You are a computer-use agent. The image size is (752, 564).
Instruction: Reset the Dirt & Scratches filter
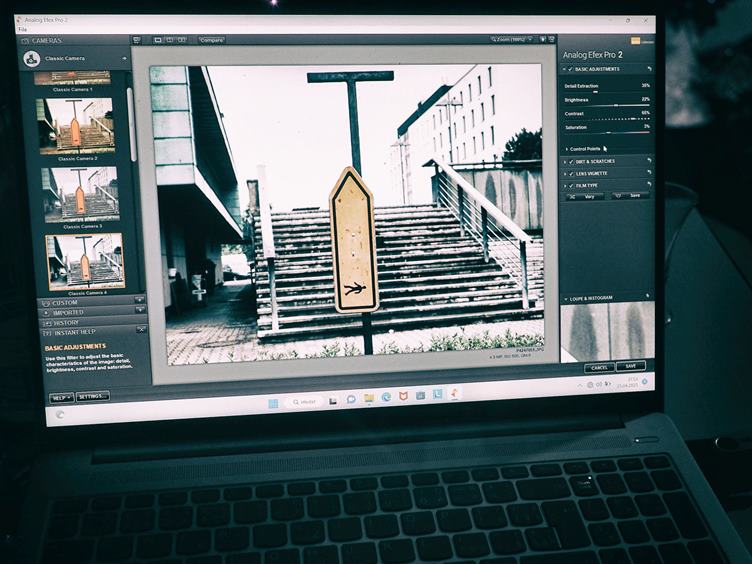(x=649, y=161)
